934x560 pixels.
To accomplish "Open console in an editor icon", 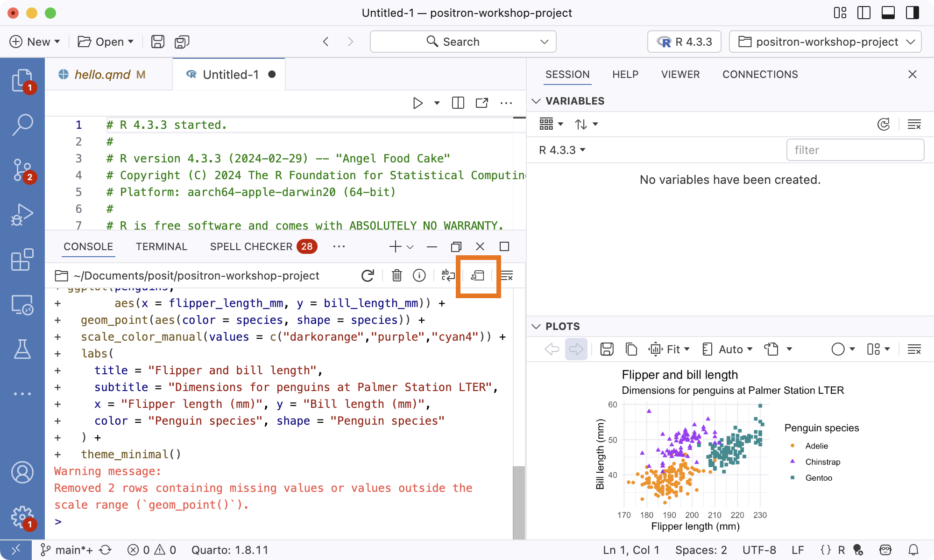I will [x=478, y=276].
